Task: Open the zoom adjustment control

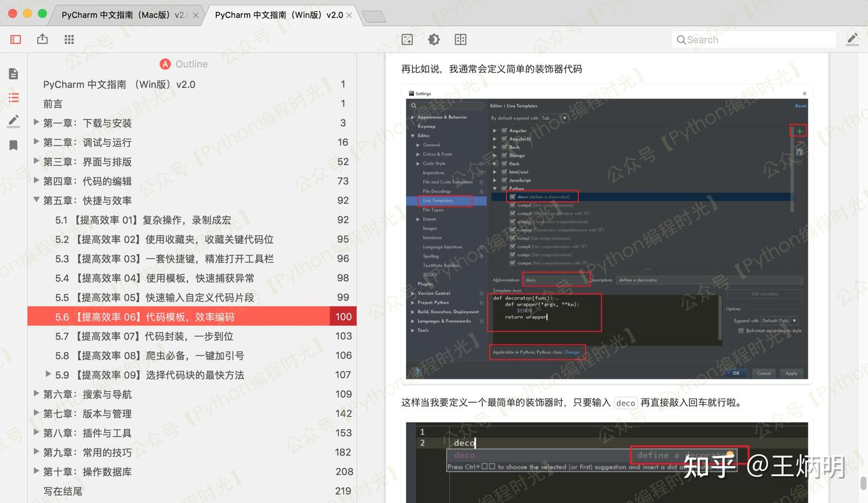Action: pos(407,39)
